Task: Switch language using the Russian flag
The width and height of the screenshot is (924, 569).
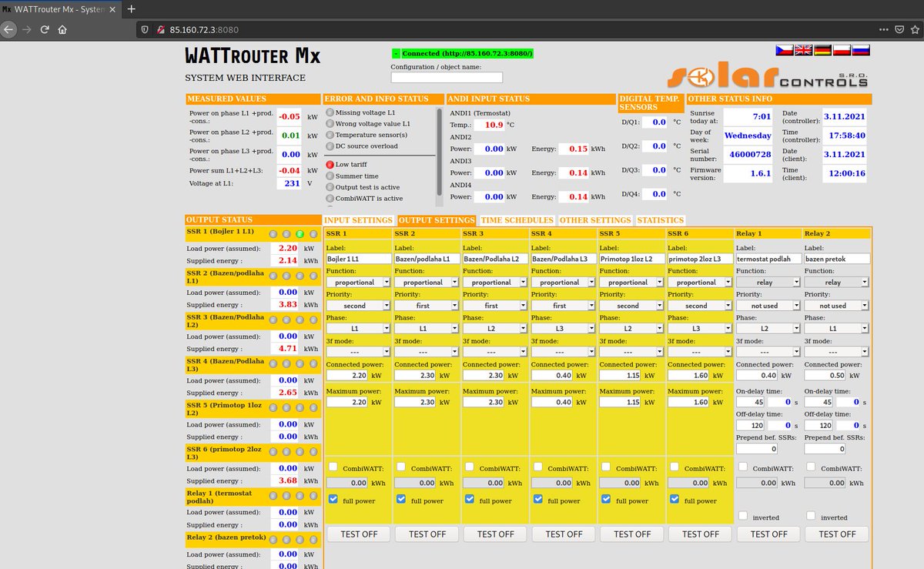Action: point(860,50)
